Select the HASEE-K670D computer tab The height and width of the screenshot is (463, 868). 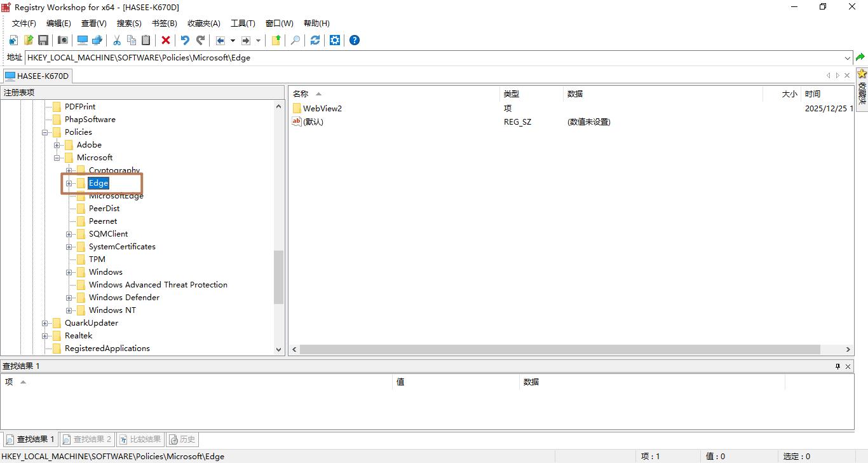pos(37,76)
